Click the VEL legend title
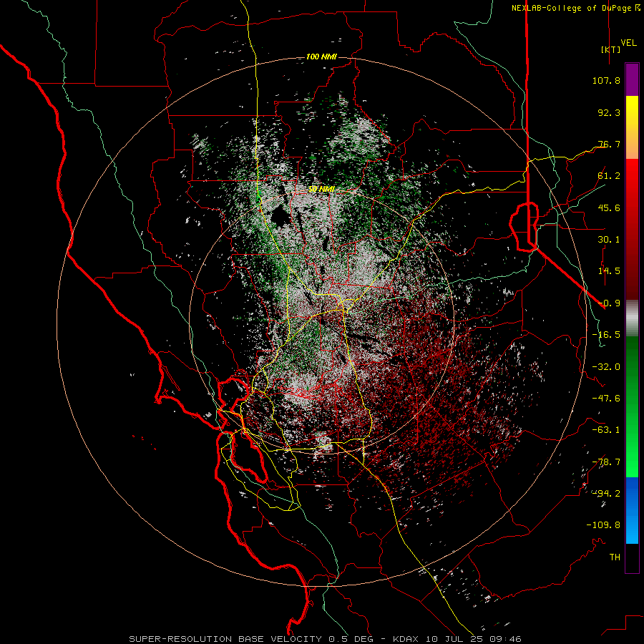644x644 pixels. (628, 43)
